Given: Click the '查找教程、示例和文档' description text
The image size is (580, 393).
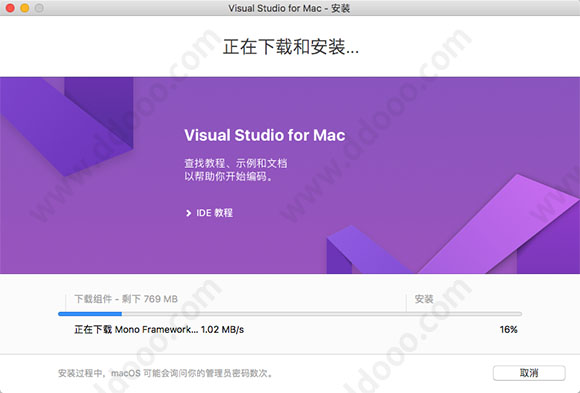Looking at the screenshot, I should pyautogui.click(x=236, y=163).
